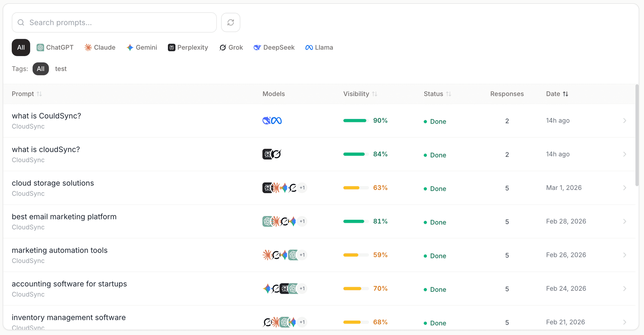Image resolution: width=644 pixels, height=335 pixels.
Task: Select the ChatGPT model filter icon
Action: [40, 47]
